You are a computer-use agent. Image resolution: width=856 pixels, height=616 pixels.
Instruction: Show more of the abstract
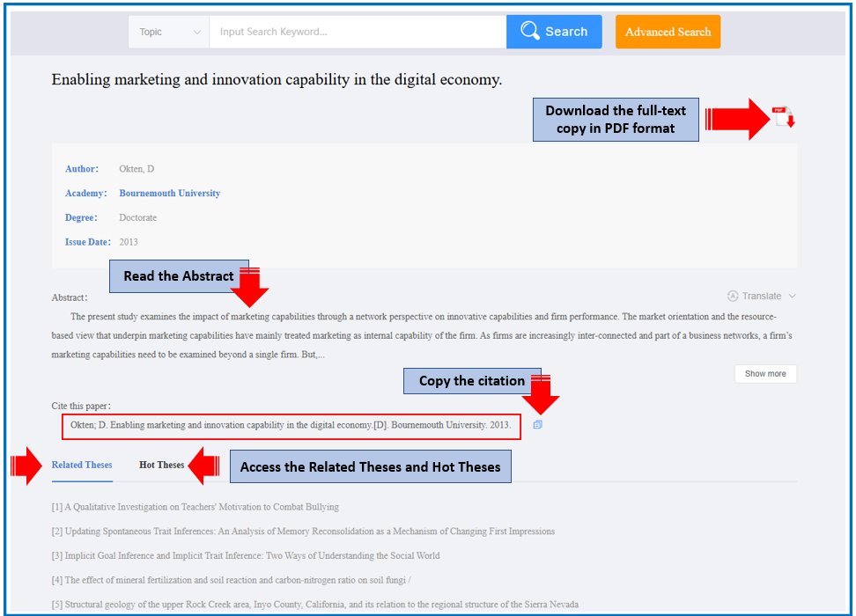pos(765,374)
